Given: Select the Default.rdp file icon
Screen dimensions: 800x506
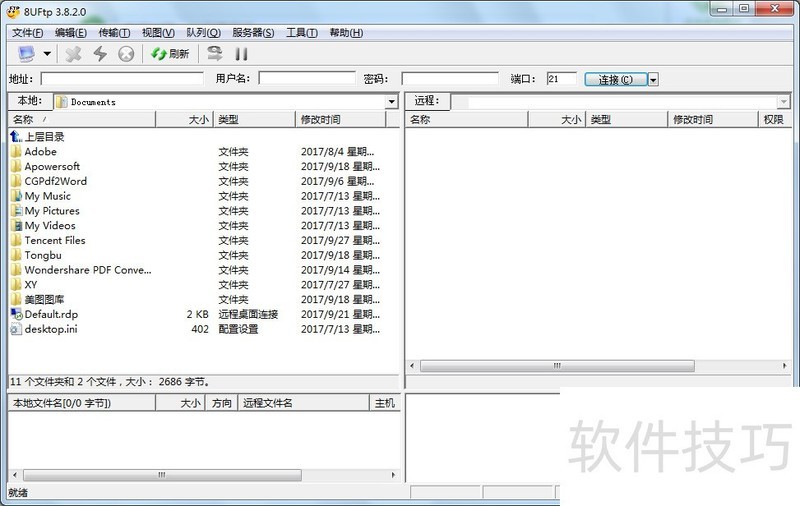Looking at the screenshot, I should click(16, 314).
